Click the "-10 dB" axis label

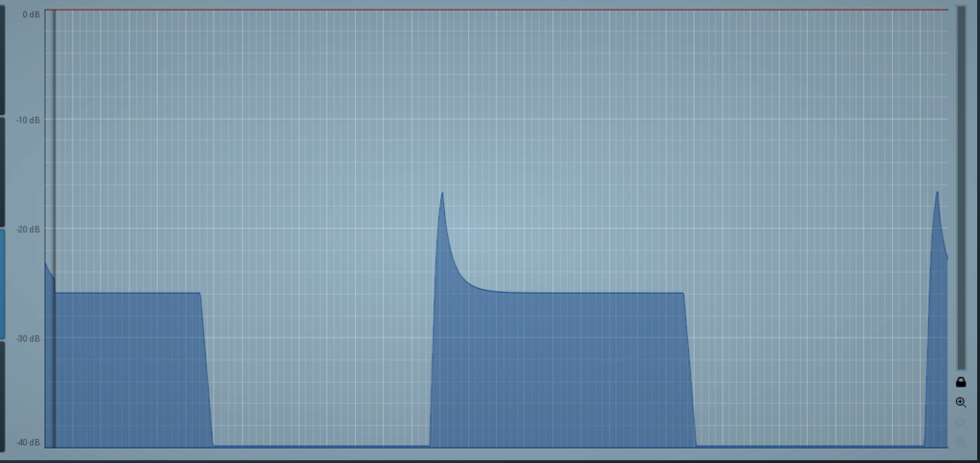28,120
